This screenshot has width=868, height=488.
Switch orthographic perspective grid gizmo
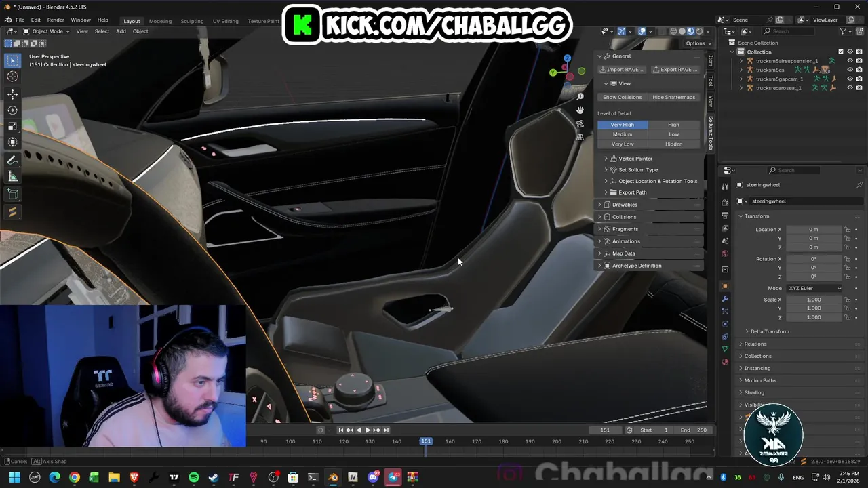pos(580,138)
